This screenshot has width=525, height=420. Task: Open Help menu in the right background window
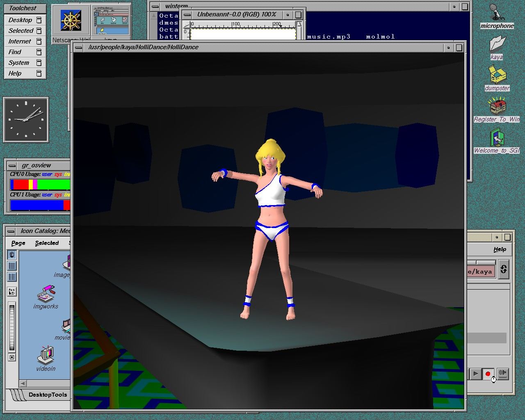tap(500, 249)
